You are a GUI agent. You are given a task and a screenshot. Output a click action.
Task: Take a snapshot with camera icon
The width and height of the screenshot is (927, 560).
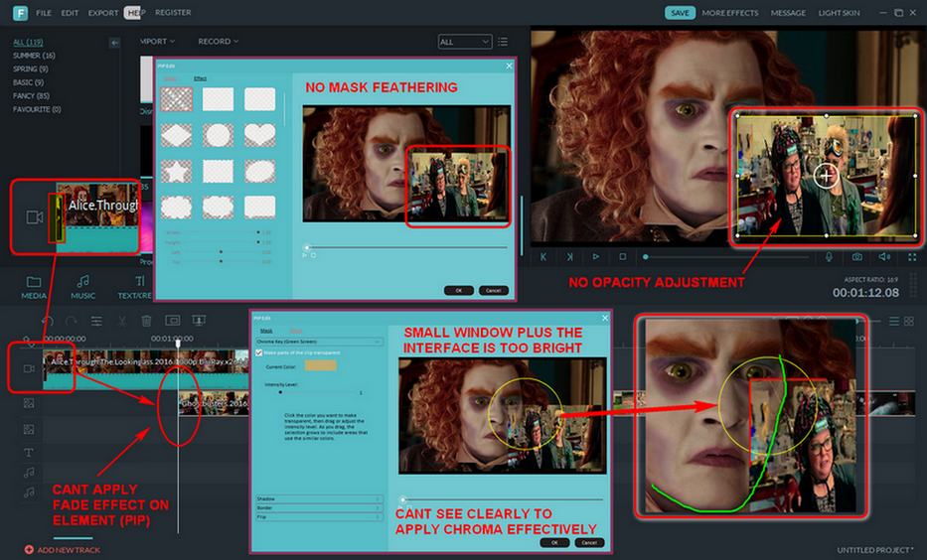click(856, 257)
